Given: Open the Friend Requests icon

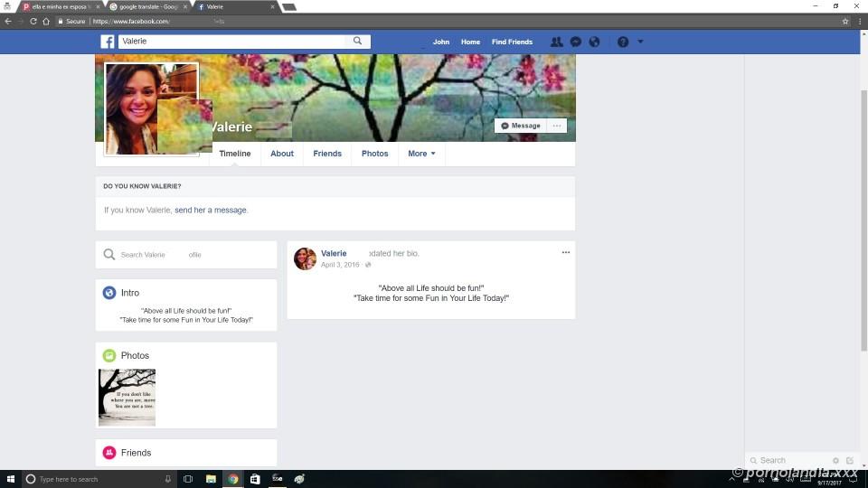Looking at the screenshot, I should (556, 42).
